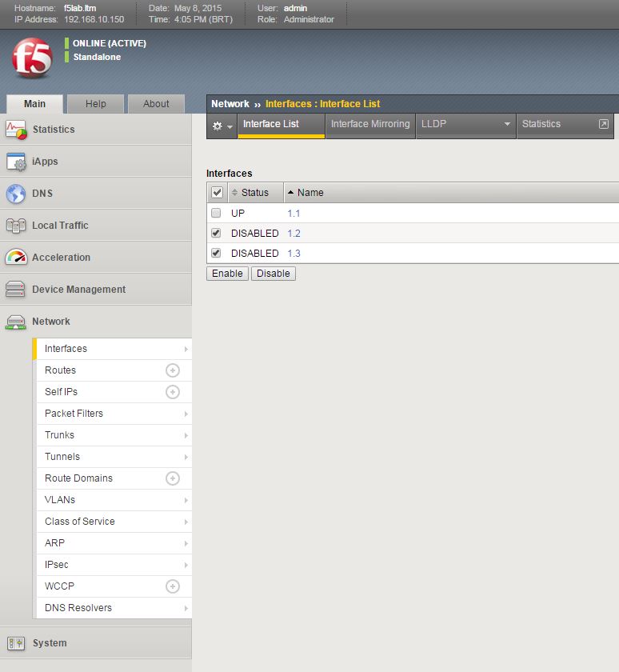
Task: Click the Local Traffic icon
Action: 16,226
